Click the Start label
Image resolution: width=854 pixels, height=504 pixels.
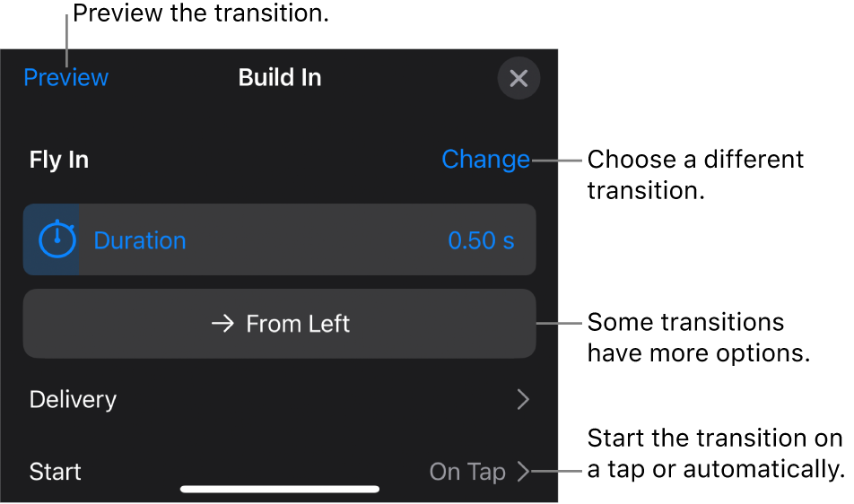click(55, 472)
